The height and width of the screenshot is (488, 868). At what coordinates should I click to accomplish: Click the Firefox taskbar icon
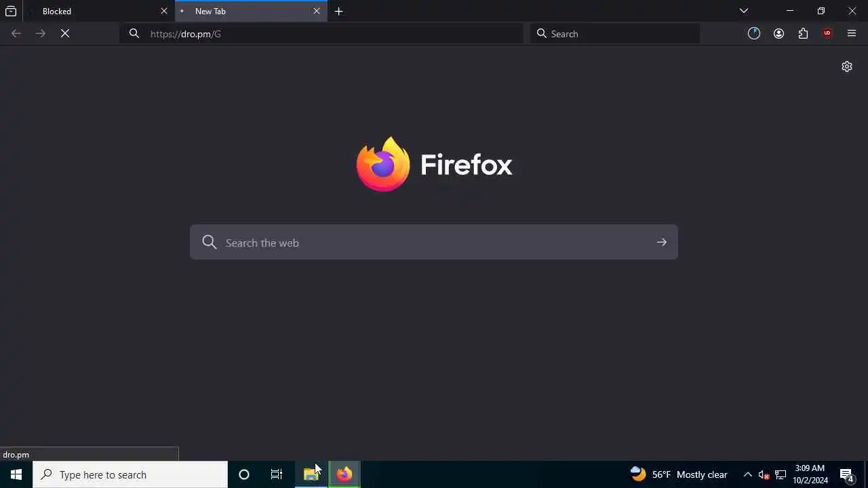[x=344, y=474]
